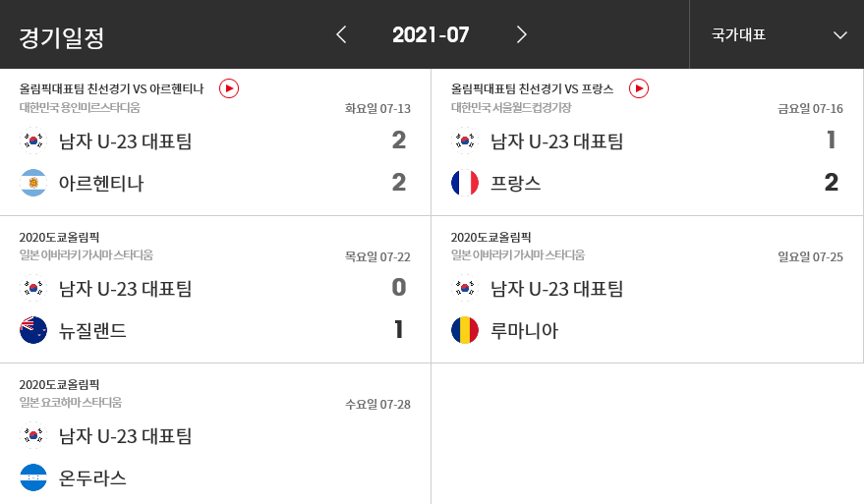This screenshot has height=504, width=864.
Task: Open the 07-28 일본 요코하마 스타디움 match
Action: pyautogui.click(x=215, y=434)
